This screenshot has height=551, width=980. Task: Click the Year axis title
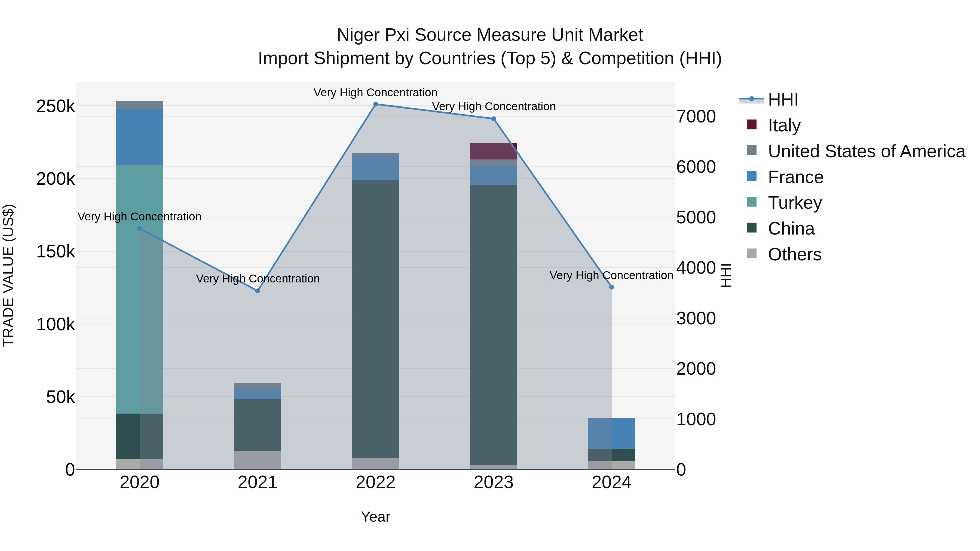click(375, 517)
